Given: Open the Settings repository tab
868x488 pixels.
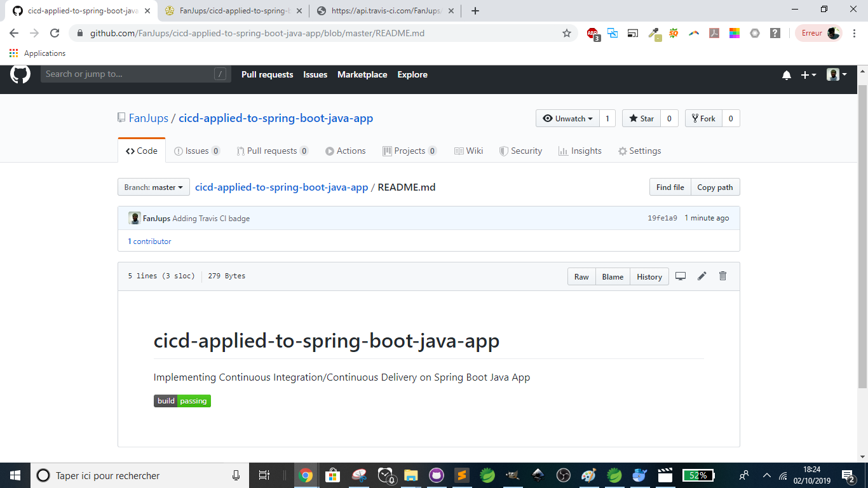Looking at the screenshot, I should coord(639,151).
